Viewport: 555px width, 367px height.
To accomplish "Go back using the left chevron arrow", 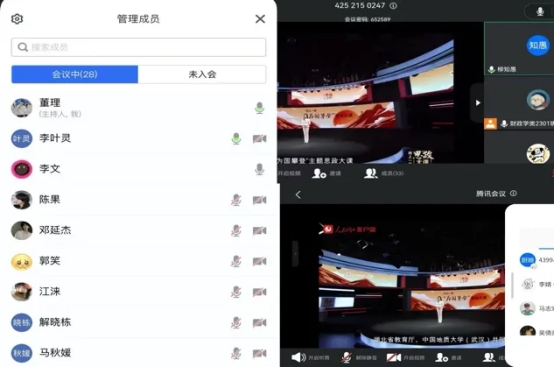I will tap(298, 195).
